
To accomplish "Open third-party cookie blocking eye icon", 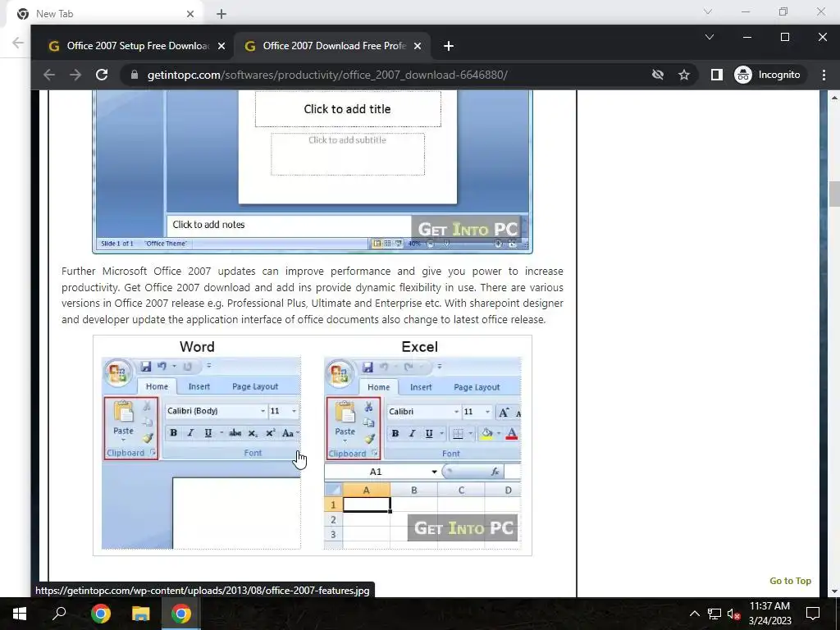I will pos(658,75).
